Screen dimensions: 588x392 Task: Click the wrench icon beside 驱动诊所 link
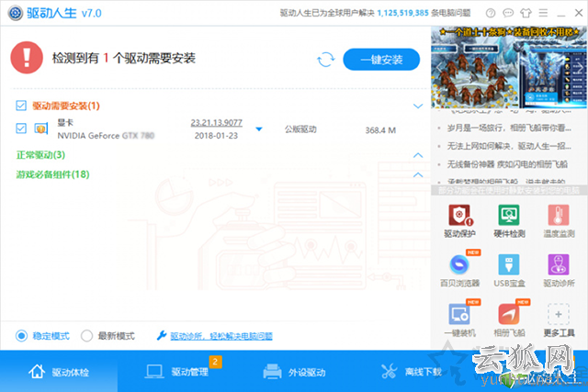point(162,335)
